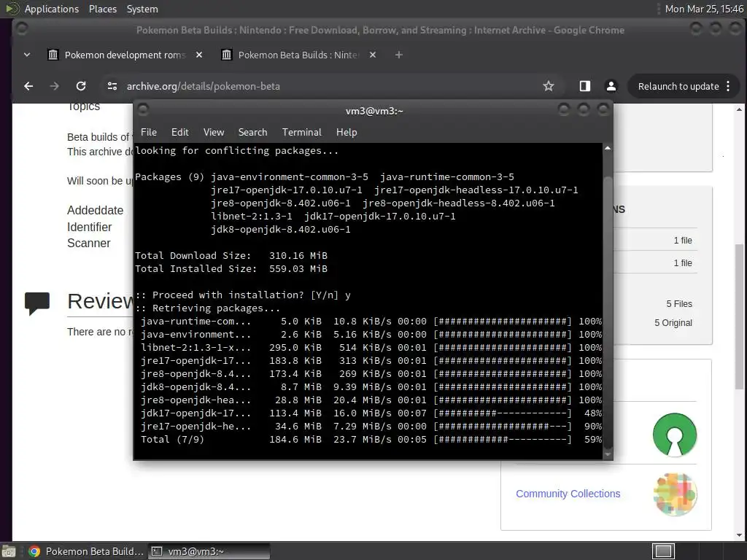Open the Terminal menu
This screenshot has height=560, width=747.
coord(301,133)
